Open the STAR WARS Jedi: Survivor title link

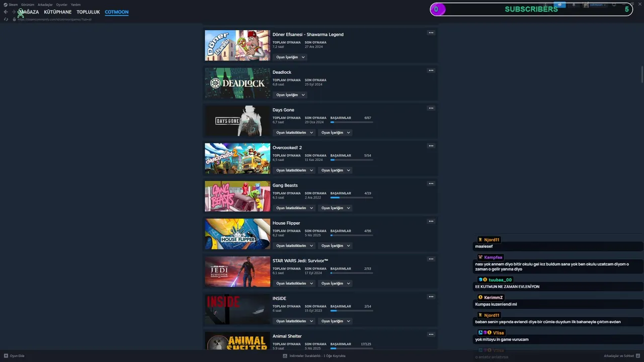[x=300, y=261]
